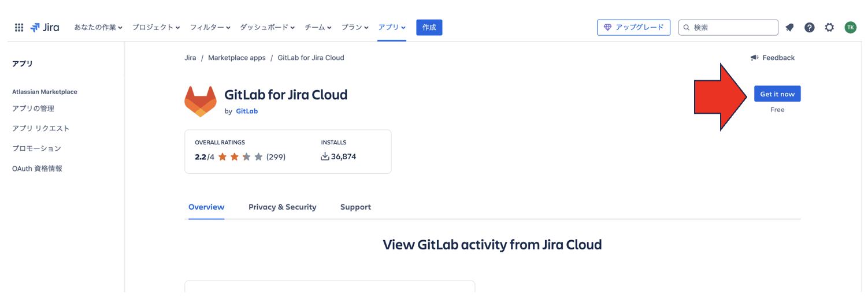Click the アップグレード button
The image size is (868, 306).
point(633,27)
